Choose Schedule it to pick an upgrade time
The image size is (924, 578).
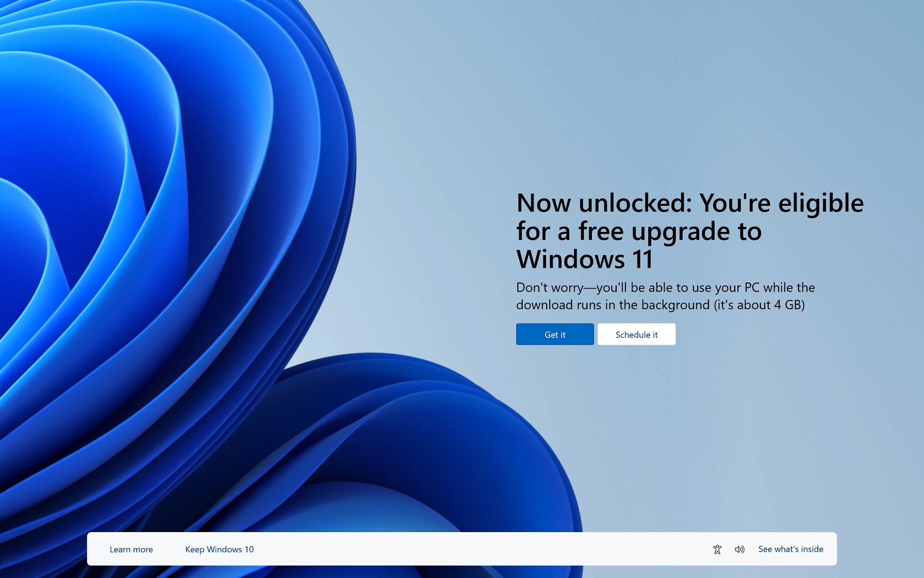[x=636, y=334]
